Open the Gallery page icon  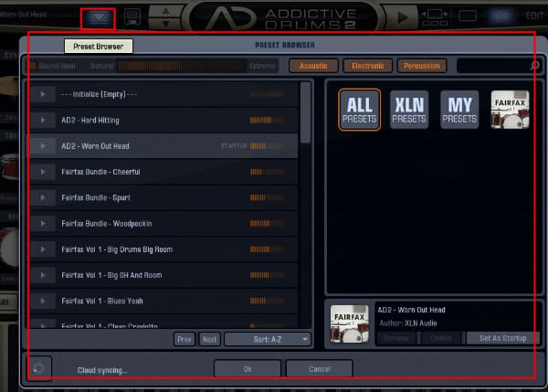click(435, 17)
